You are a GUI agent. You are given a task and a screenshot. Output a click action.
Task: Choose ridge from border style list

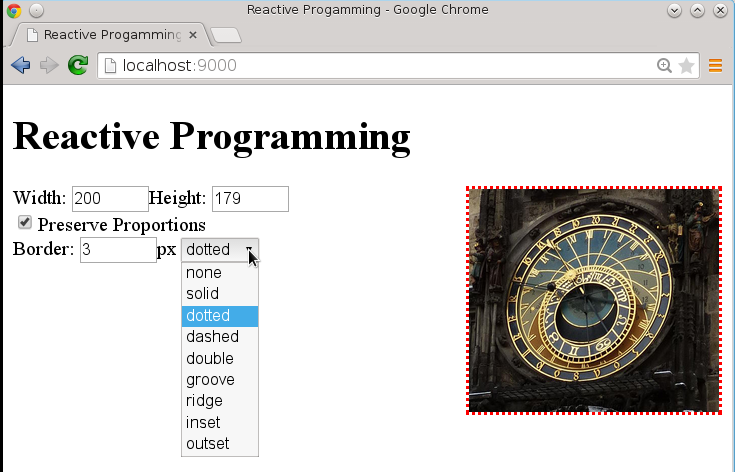(220, 401)
